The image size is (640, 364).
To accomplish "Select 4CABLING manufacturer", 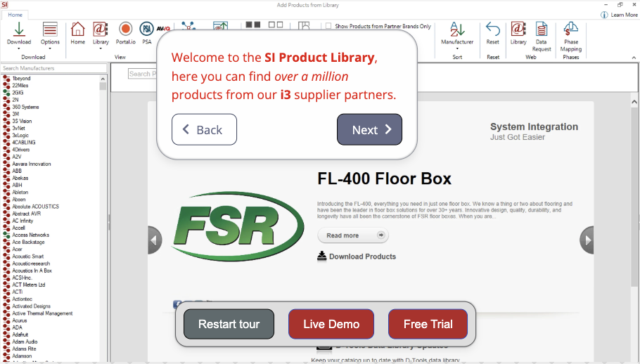I will [24, 142].
